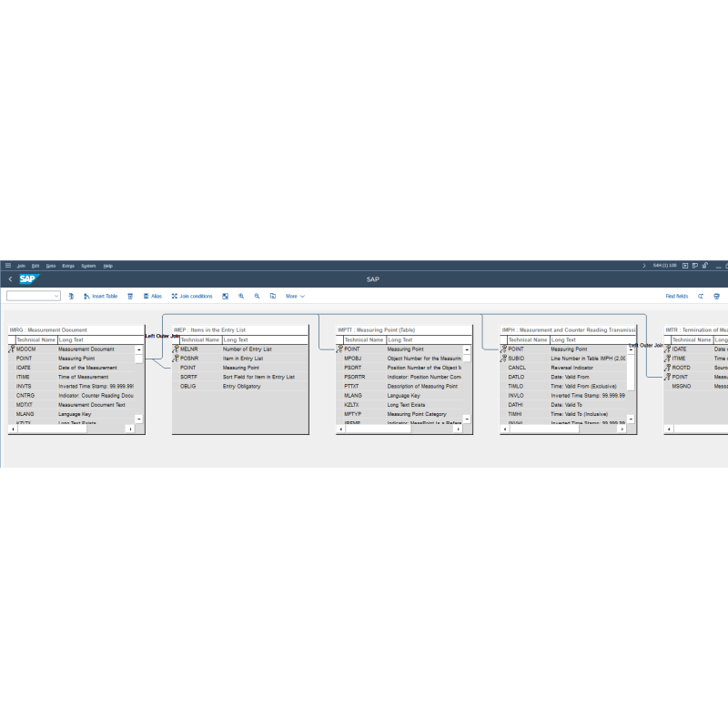This screenshot has height=728, width=728.
Task: Select the MDOCM row in IMRG table
Action: (x=26, y=349)
